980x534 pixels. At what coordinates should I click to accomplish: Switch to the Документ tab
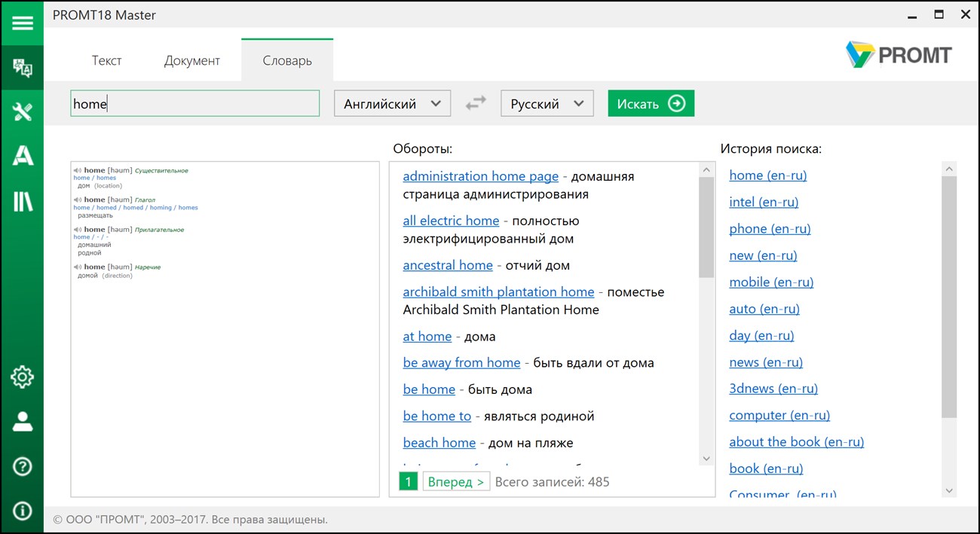pyautogui.click(x=192, y=60)
